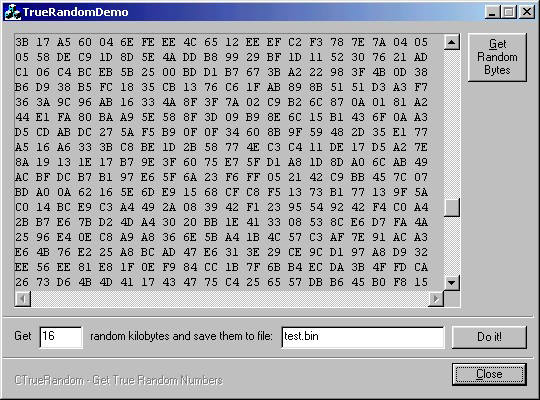Click the CTrueRandom - Get True Random Numbers label
540x400 pixels.
[119, 380]
